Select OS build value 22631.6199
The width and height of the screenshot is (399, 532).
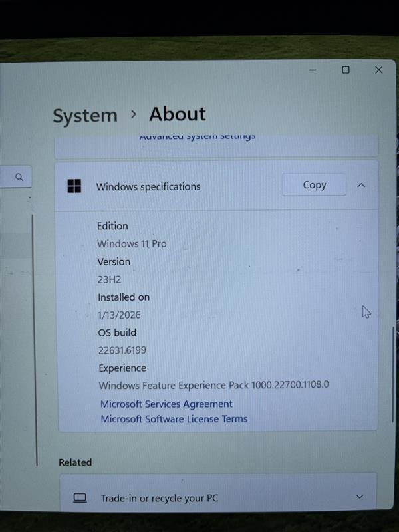(122, 350)
